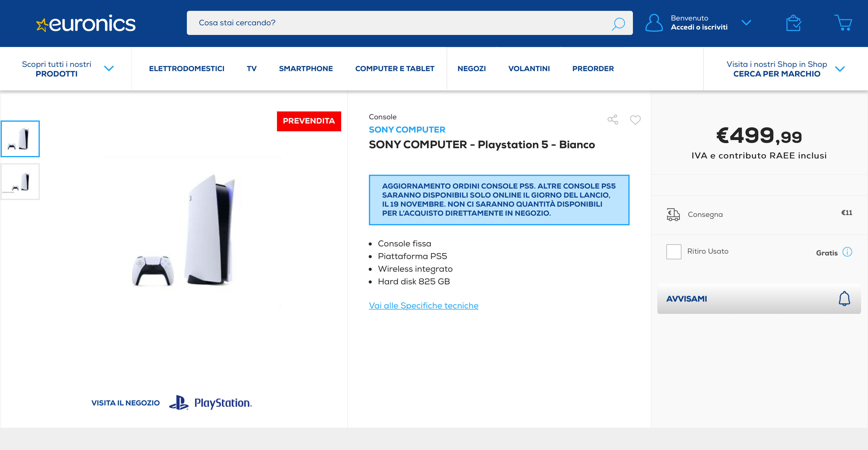This screenshot has height=450, width=868.
Task: Open the wishlist shopping bag icon
Action: click(x=794, y=23)
